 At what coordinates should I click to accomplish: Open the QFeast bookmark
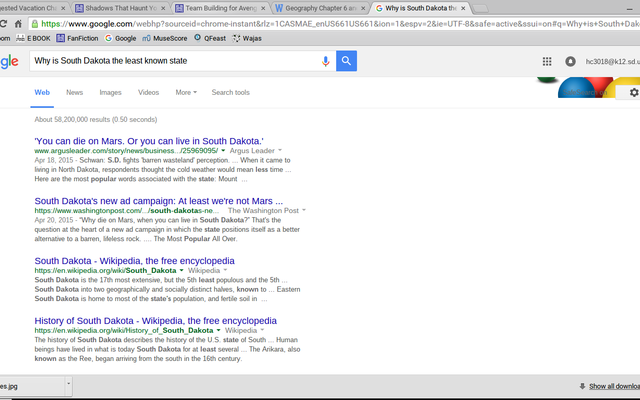pyautogui.click(x=209, y=38)
